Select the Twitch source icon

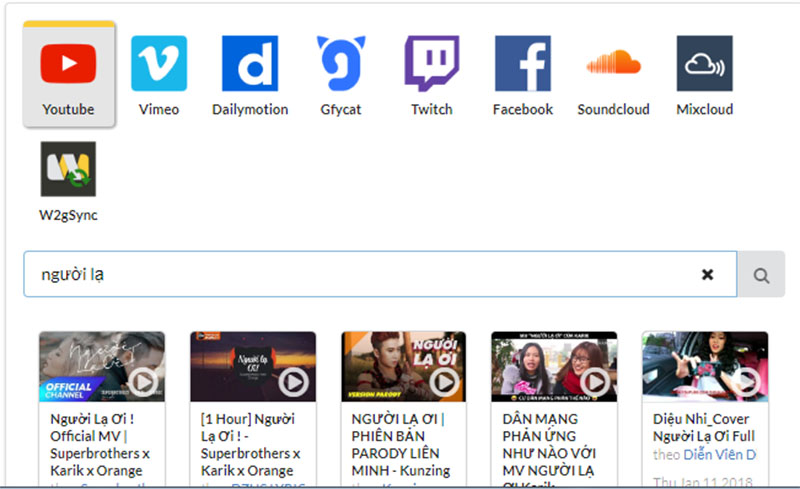tap(432, 63)
